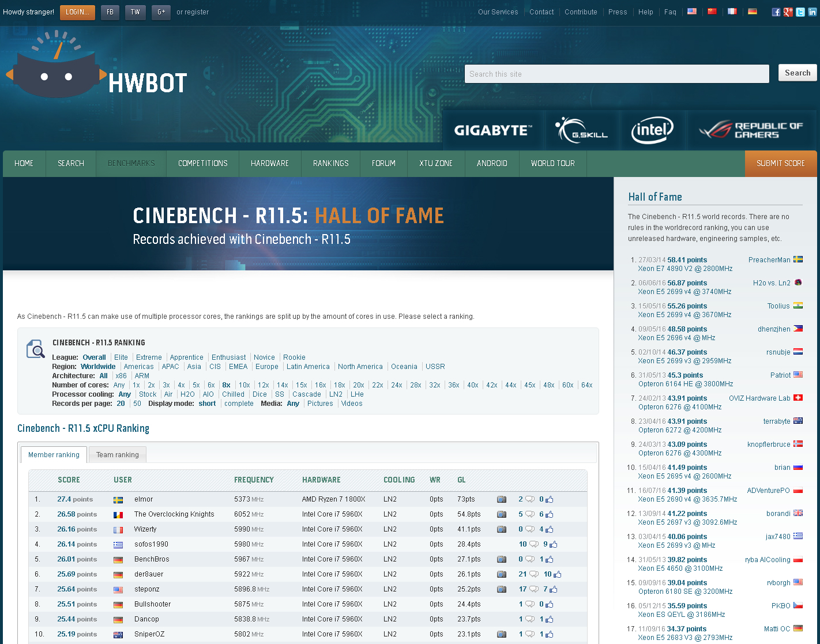The width and height of the screenshot is (820, 644).
Task: Open the Rankings menu in the navigation bar
Action: 330,164
